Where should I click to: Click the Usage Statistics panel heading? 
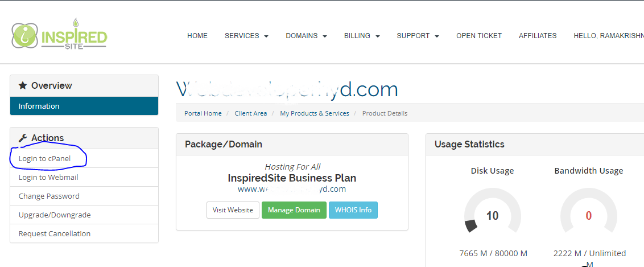(469, 144)
